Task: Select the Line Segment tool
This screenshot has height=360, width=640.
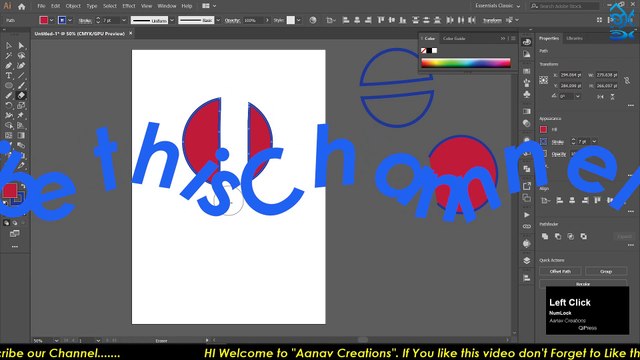Action: (21, 76)
